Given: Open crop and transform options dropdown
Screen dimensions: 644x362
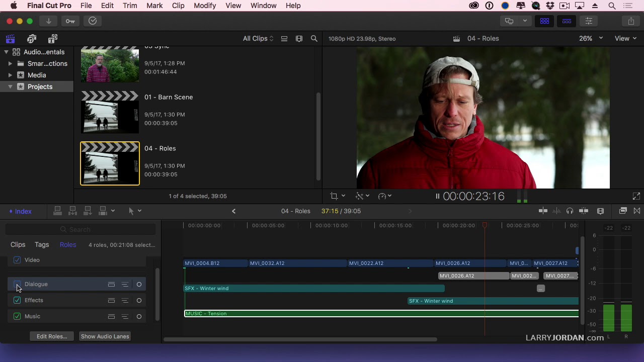Looking at the screenshot, I should coord(338,196).
